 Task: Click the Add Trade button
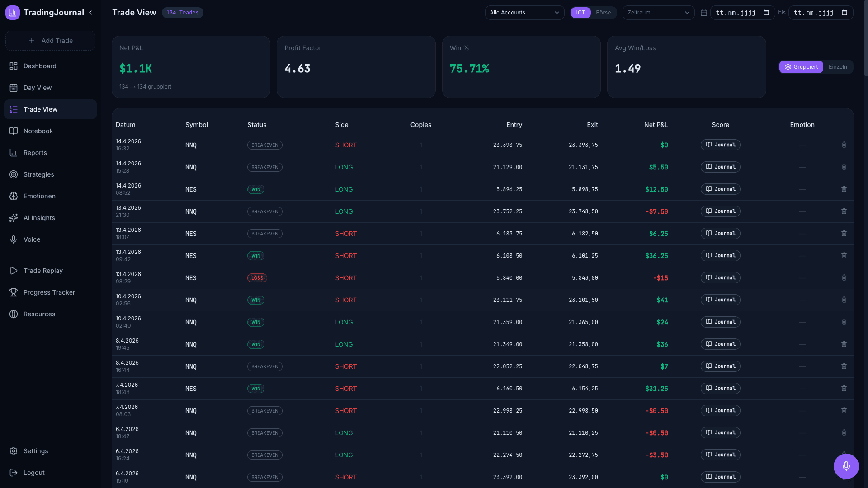pyautogui.click(x=50, y=41)
